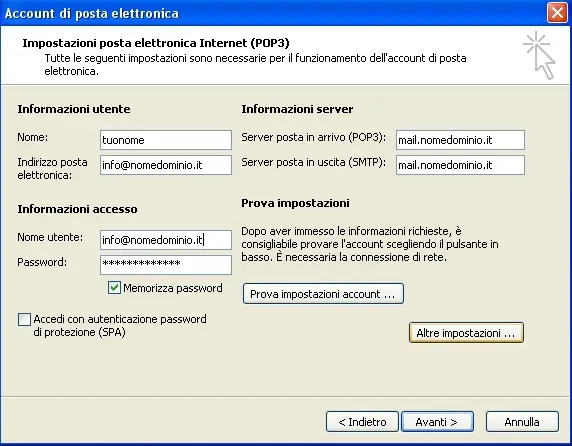
Task: Focus the Indirizzo posta elettronica field
Action: coord(166,165)
